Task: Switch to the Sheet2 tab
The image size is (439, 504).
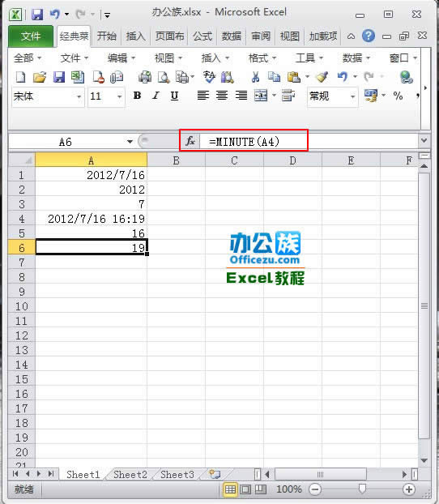Action: (x=130, y=475)
